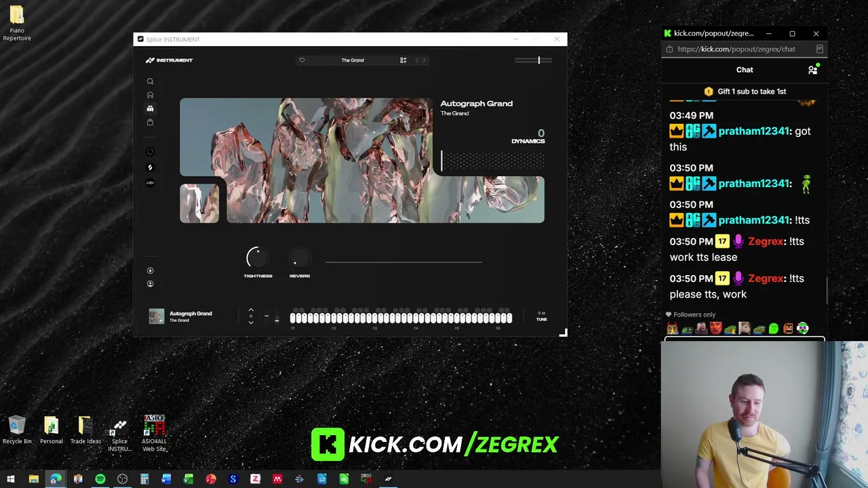
Task: Click The Grand preset name in top bar
Action: click(x=353, y=60)
